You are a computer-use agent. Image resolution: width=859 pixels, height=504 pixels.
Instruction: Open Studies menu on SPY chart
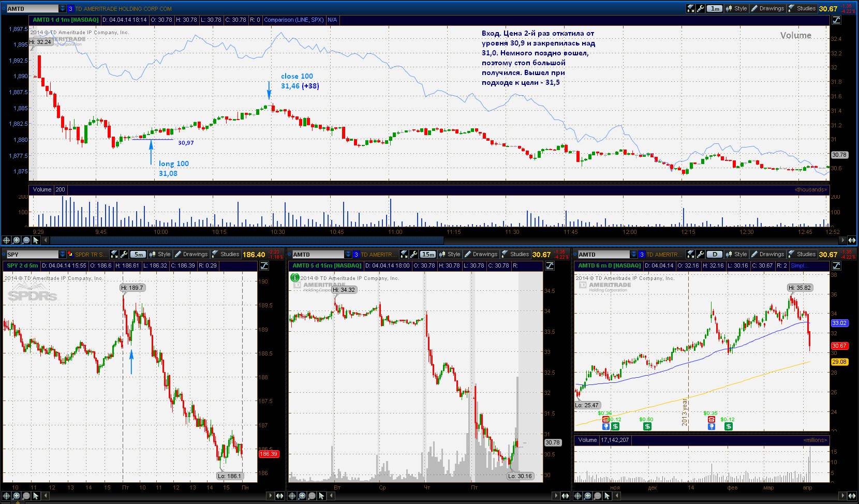pos(225,254)
